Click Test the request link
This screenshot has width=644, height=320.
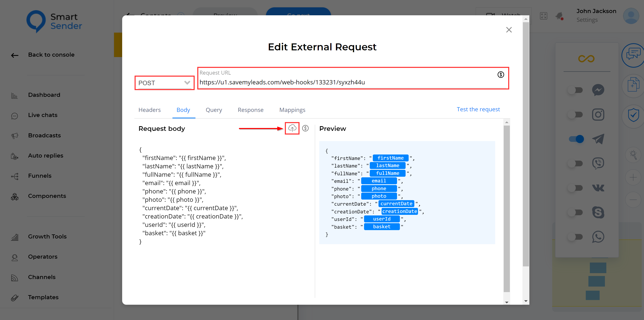tap(478, 109)
